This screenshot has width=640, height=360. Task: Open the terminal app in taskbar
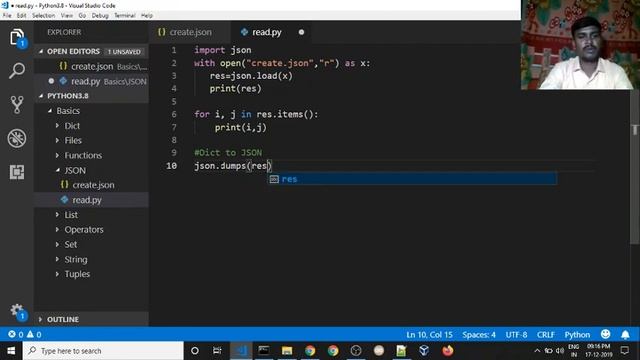coord(264,351)
